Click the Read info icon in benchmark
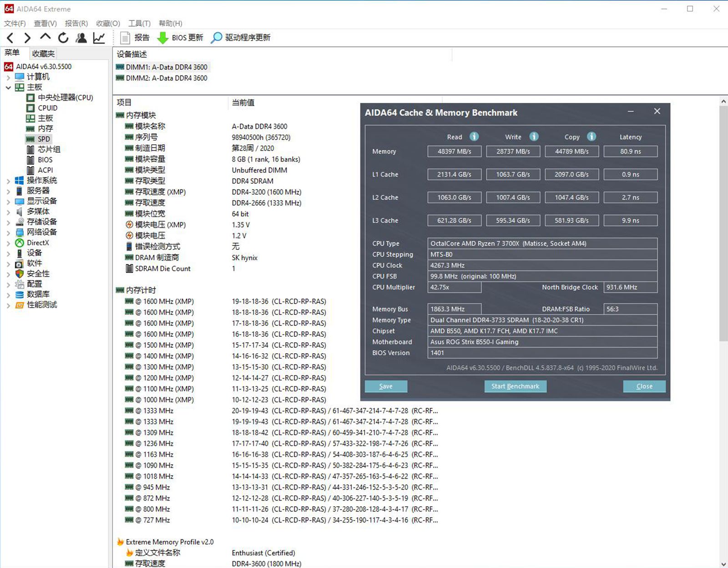728x568 pixels. [x=474, y=137]
